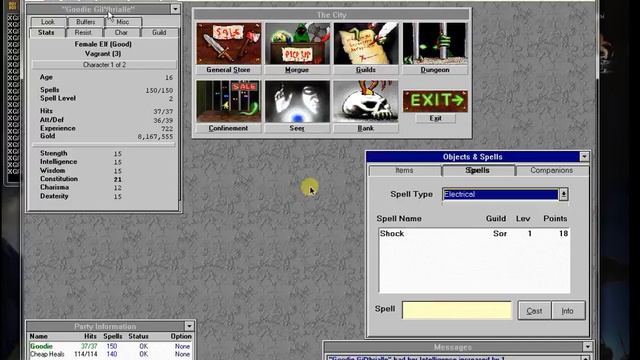Click the Gold value 8,167,555
640x360 pixels.
[x=155, y=137]
